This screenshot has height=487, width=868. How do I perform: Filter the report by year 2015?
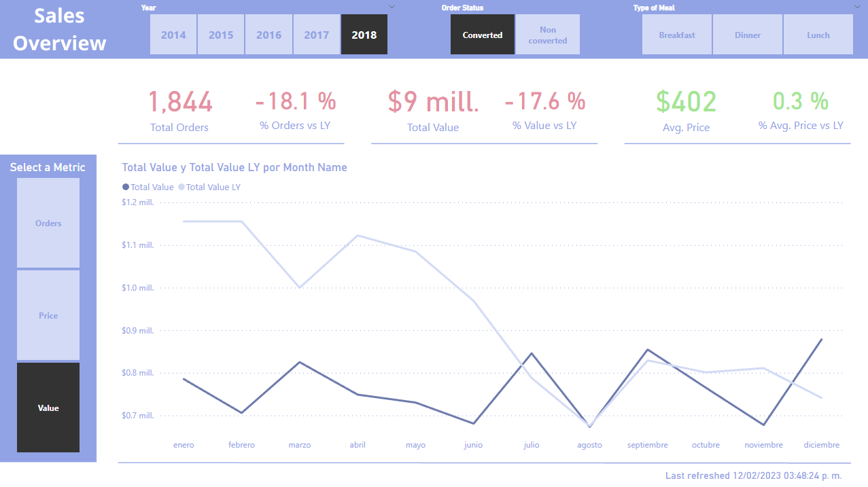click(221, 35)
